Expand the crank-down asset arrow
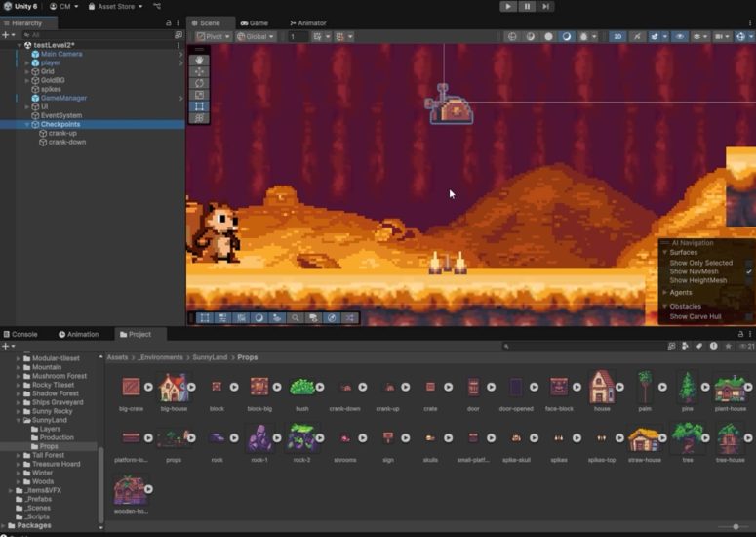 point(363,387)
